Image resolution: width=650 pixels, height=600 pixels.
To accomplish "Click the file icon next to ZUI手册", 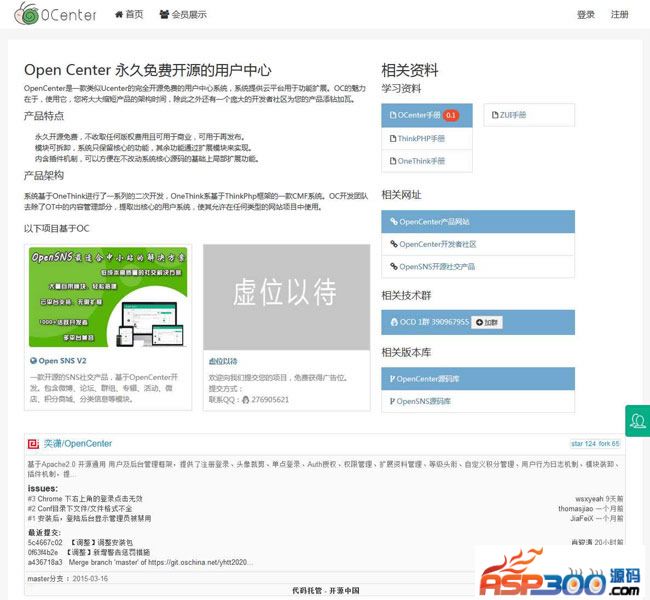I will pyautogui.click(x=495, y=115).
